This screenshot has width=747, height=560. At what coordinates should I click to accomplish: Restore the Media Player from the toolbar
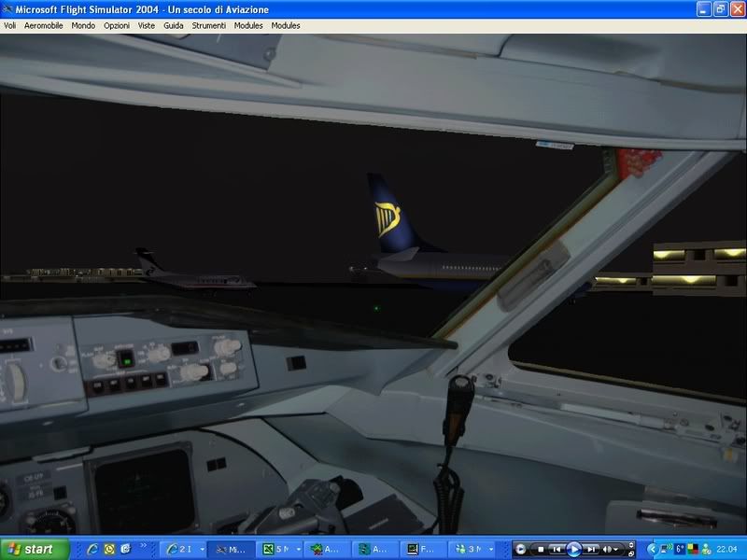point(631,553)
